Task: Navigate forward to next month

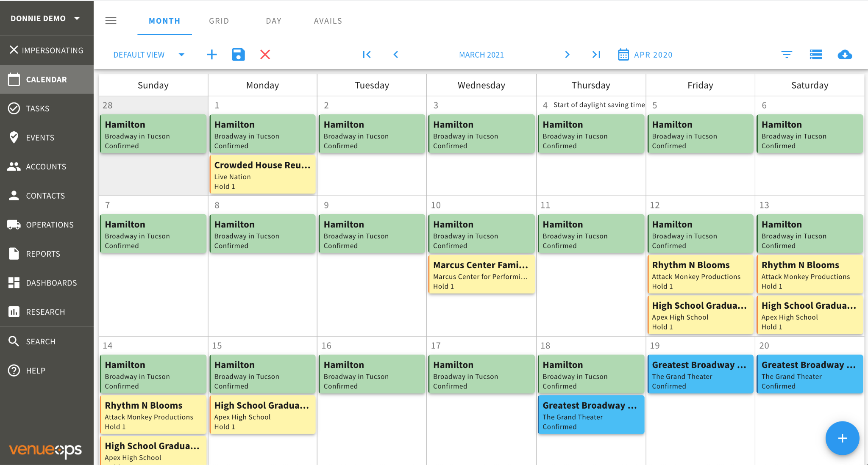Action: (x=567, y=55)
